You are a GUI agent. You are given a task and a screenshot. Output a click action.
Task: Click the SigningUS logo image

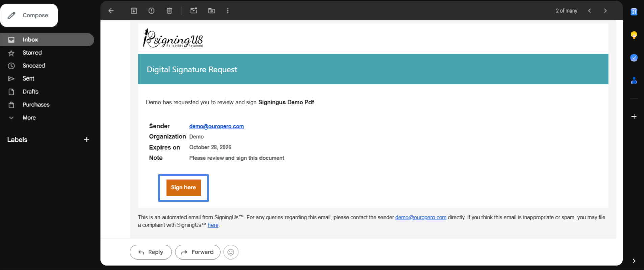pyautogui.click(x=173, y=38)
